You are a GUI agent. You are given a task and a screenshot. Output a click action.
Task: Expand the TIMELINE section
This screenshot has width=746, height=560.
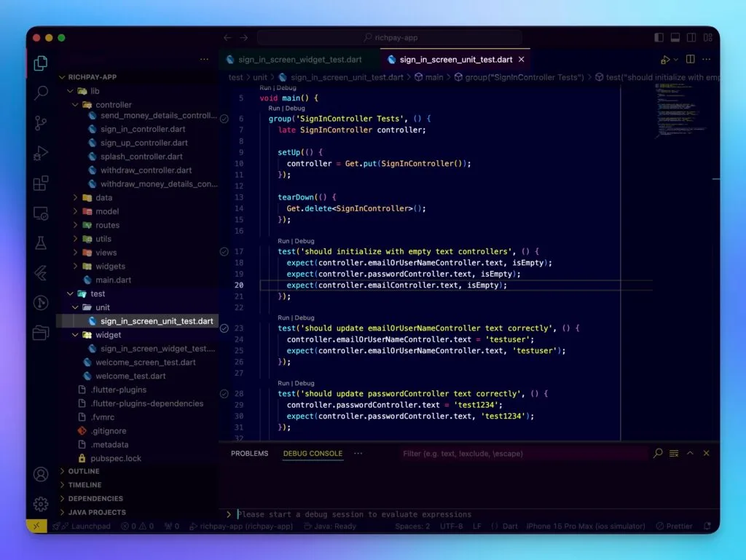pyautogui.click(x=137, y=485)
